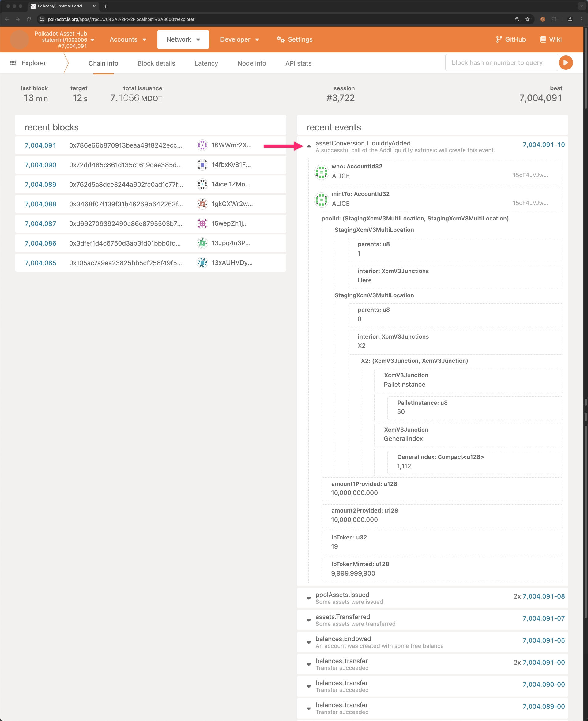Expand the balances.Endowed event
This screenshot has width=588, height=721.
tap(309, 642)
